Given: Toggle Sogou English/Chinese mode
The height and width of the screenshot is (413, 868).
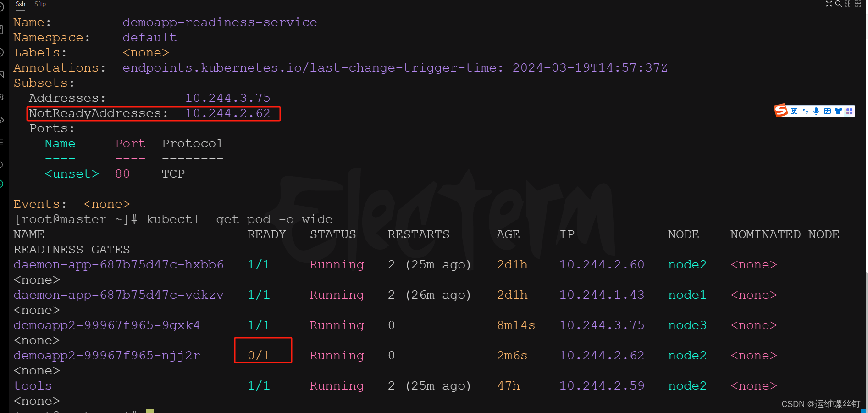Looking at the screenshot, I should click(x=794, y=111).
